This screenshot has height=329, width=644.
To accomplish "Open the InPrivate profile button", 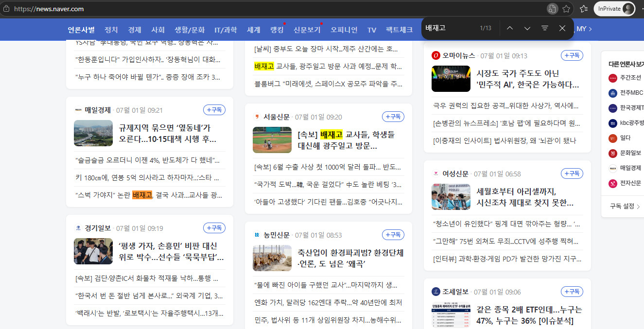I will pyautogui.click(x=614, y=9).
